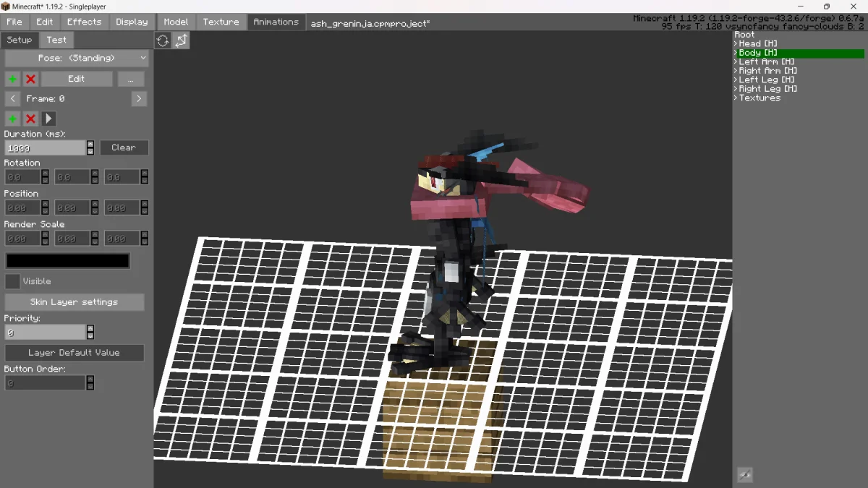Viewport: 868px width, 488px height.
Task: Switch to the Setup sub-tab
Action: coord(20,40)
